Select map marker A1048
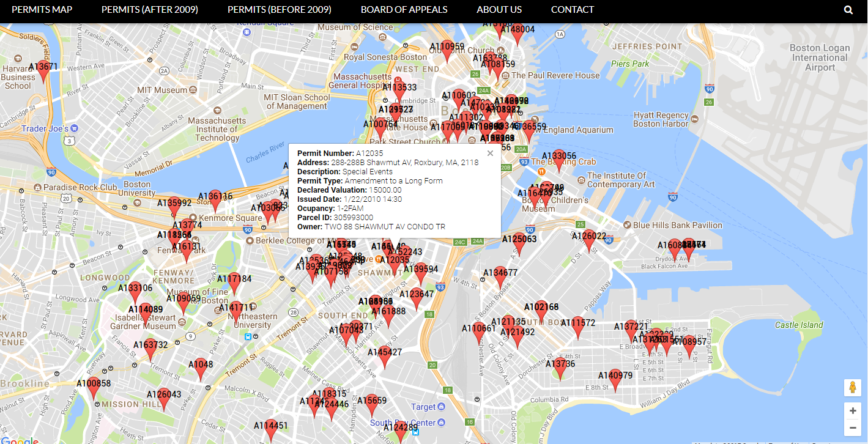This screenshot has width=868, height=444. (200, 369)
